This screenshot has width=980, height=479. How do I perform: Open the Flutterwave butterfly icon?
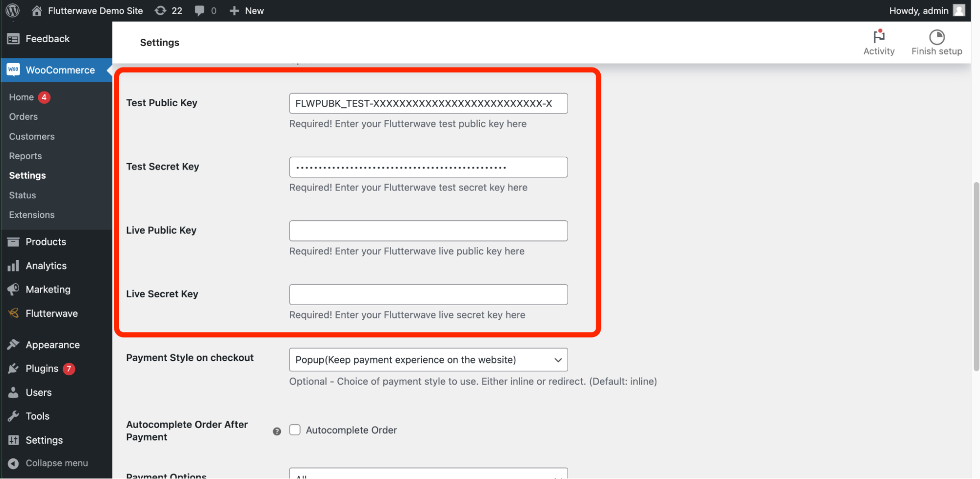coord(13,313)
